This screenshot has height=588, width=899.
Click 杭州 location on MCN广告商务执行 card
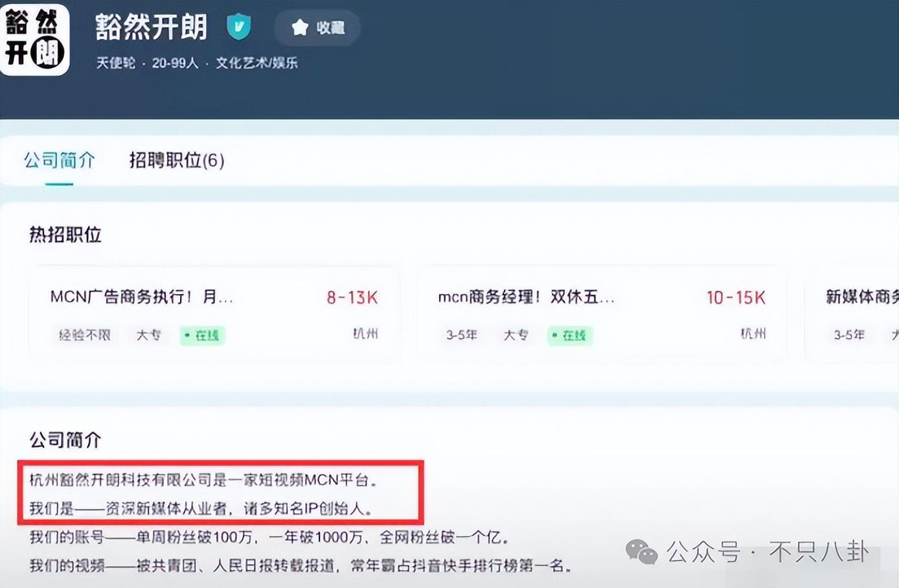[x=365, y=334]
